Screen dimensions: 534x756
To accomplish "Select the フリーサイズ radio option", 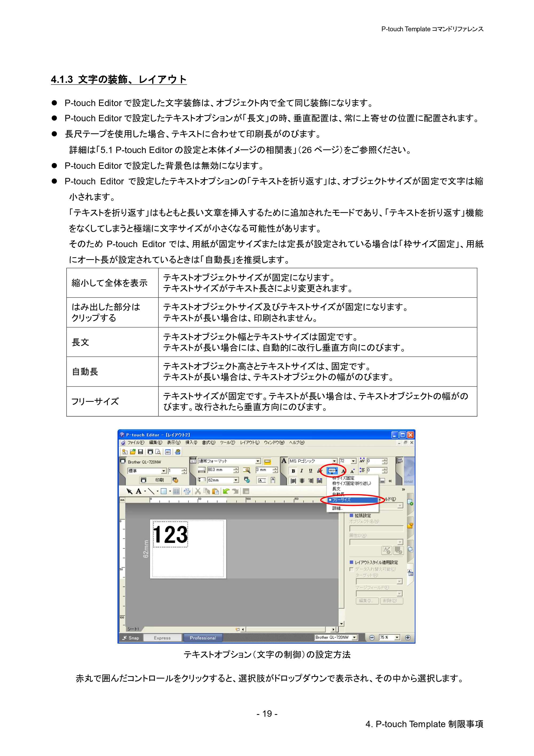I will coord(353,500).
